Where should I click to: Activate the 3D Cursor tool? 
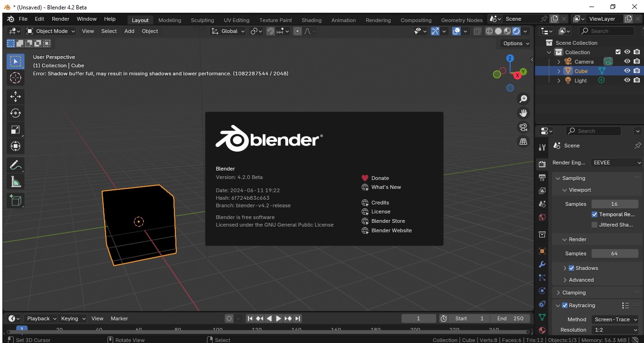16,78
